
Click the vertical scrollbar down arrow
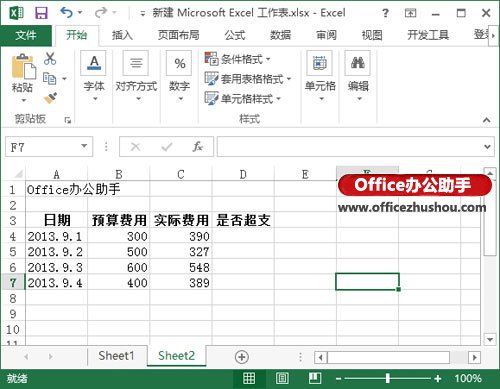tap(490, 340)
